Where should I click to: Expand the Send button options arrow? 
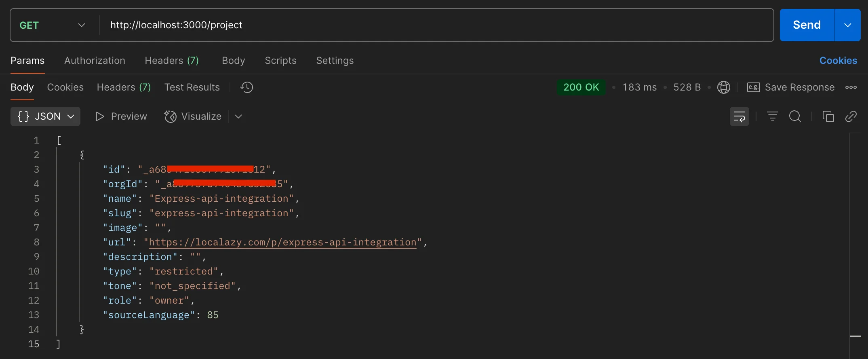(x=847, y=25)
